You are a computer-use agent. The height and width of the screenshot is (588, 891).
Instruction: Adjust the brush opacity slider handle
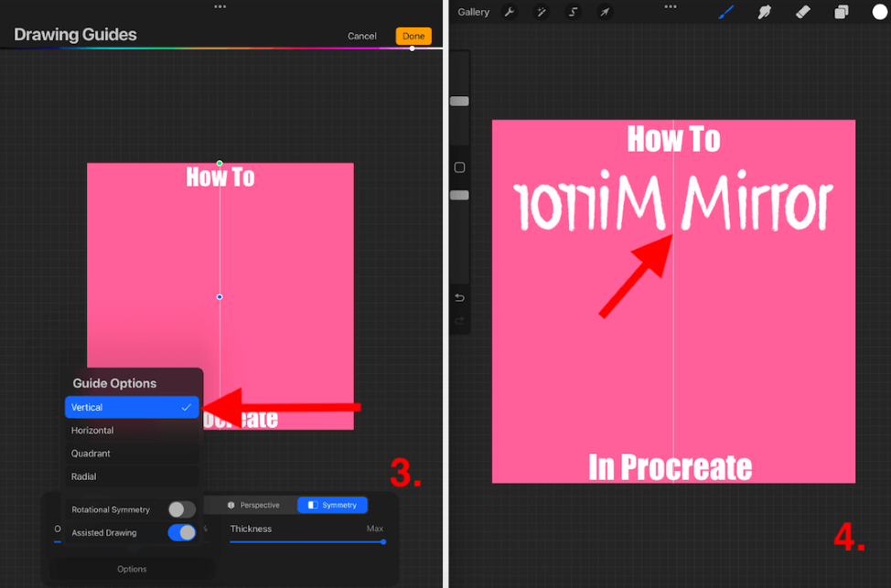pos(460,196)
